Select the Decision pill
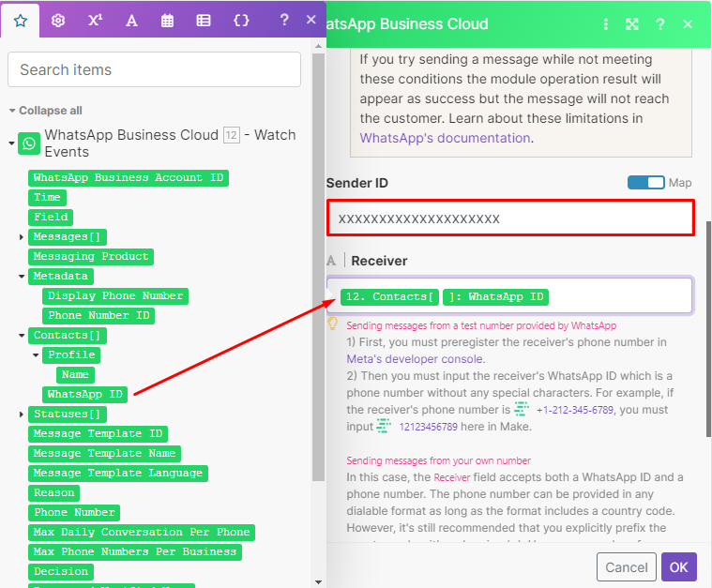The height and width of the screenshot is (588, 712). tap(61, 572)
